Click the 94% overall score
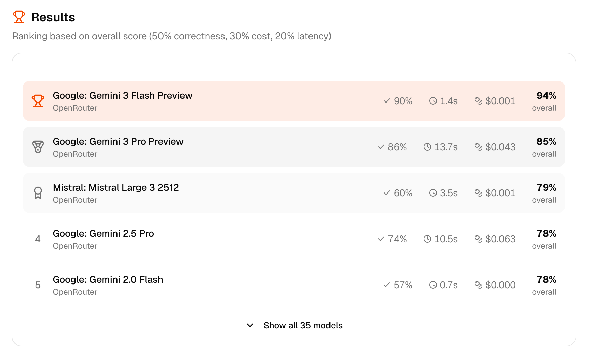This screenshot has width=596, height=364. pos(546,96)
